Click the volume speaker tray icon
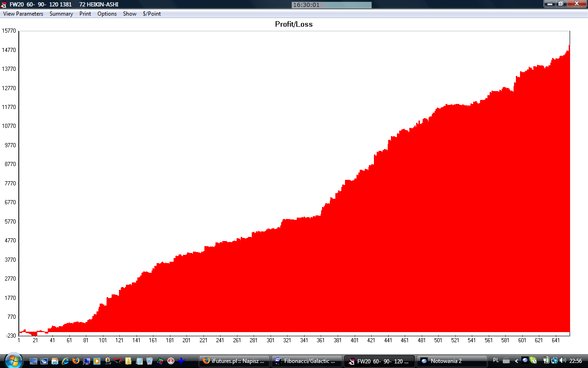 [x=563, y=361]
